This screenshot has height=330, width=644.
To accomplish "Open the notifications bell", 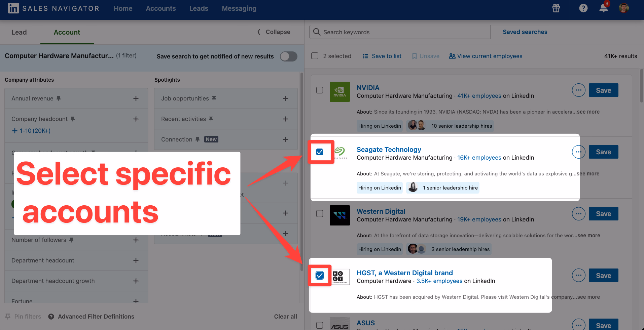I will (x=604, y=8).
